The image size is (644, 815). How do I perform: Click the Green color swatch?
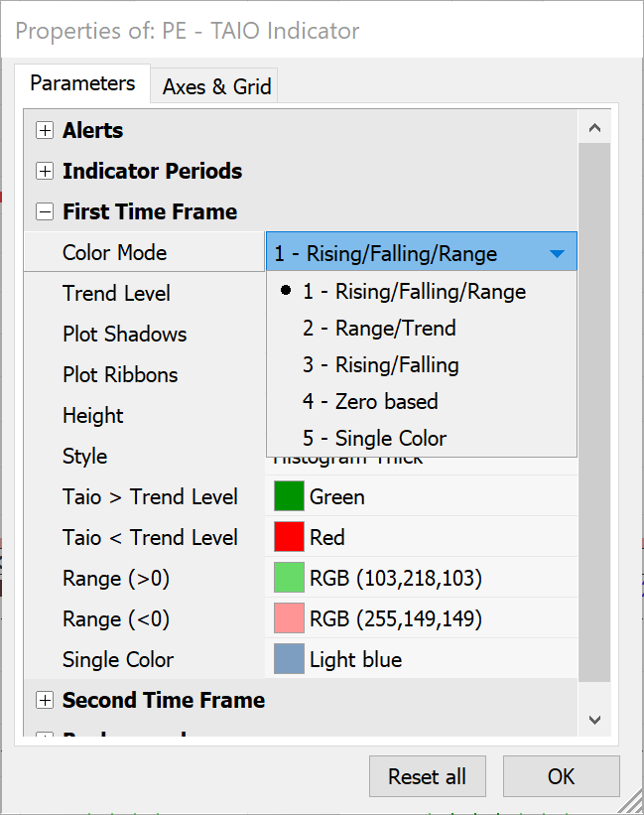click(x=289, y=496)
